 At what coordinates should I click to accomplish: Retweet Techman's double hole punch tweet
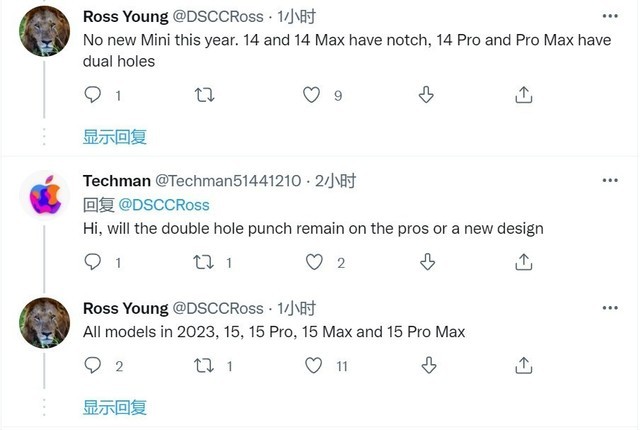click(x=204, y=262)
